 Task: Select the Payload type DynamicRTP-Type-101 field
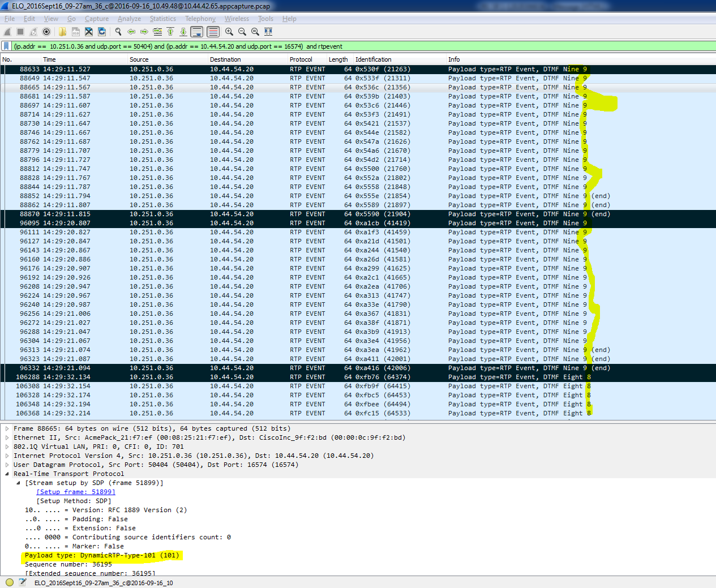point(102,555)
